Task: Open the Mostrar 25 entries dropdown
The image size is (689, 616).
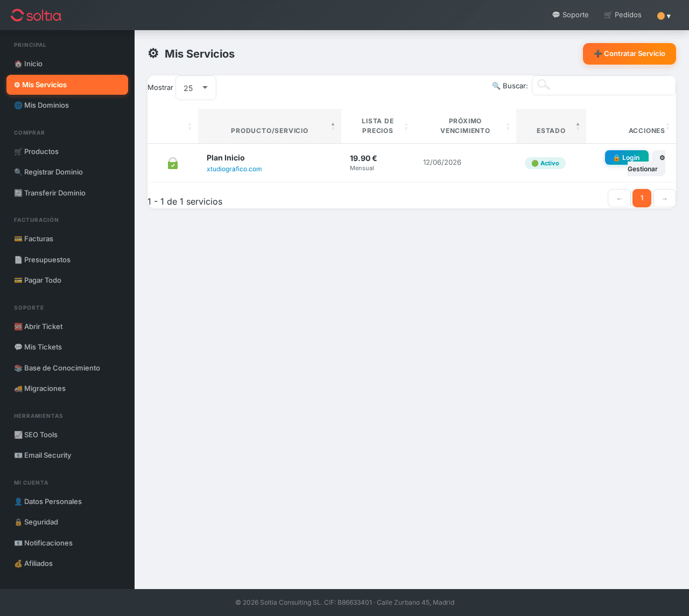Action: click(196, 88)
